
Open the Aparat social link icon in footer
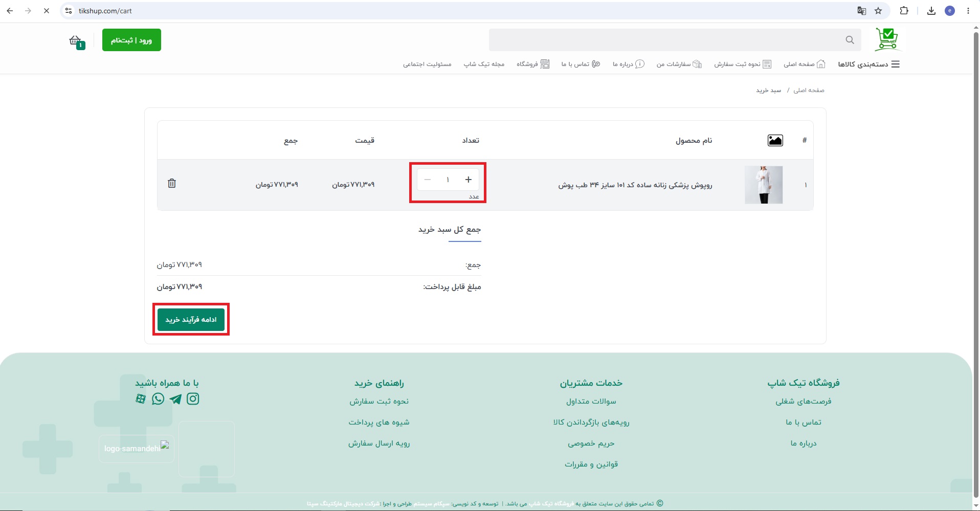141,398
